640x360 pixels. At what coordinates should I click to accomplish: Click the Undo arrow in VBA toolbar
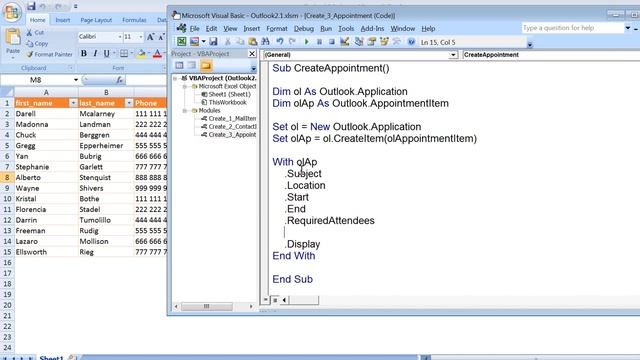click(x=280, y=42)
